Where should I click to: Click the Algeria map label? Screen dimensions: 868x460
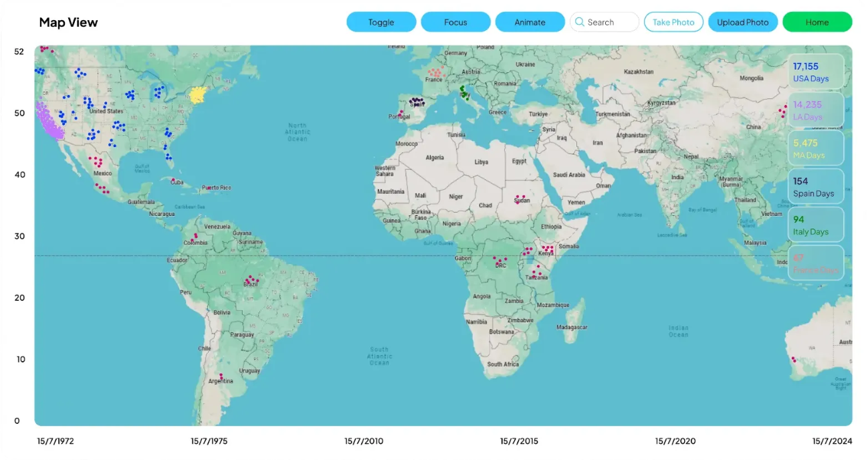(x=435, y=157)
